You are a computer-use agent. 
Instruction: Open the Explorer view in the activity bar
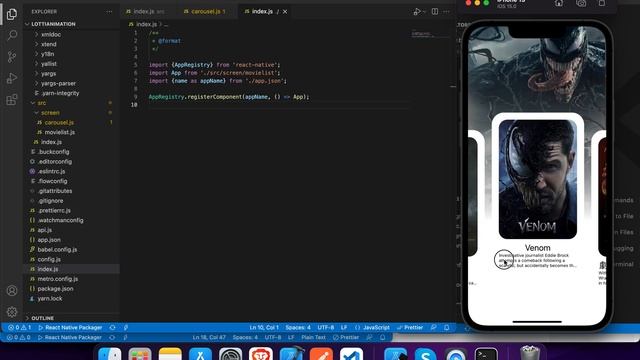coord(12,14)
